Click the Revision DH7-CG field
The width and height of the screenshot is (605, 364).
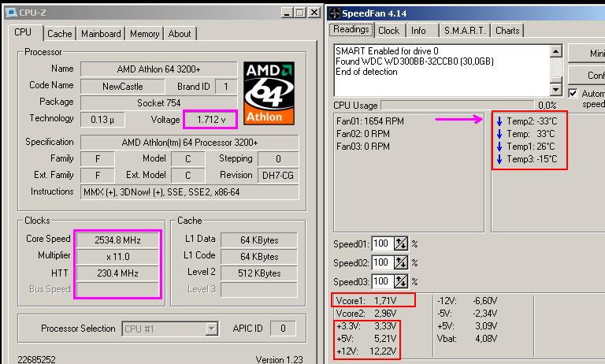(x=278, y=176)
